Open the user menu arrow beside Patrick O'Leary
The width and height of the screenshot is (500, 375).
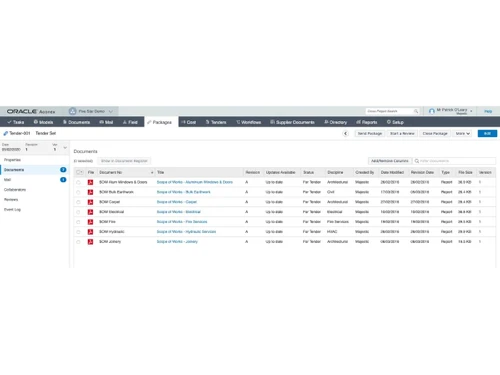coord(471,111)
